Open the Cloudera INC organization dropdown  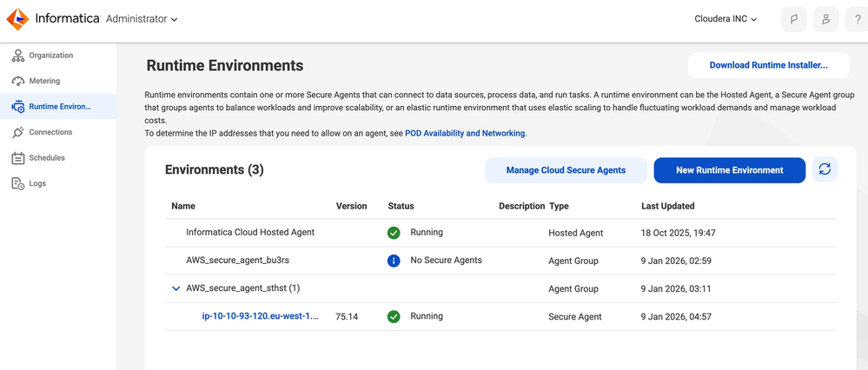click(x=726, y=19)
